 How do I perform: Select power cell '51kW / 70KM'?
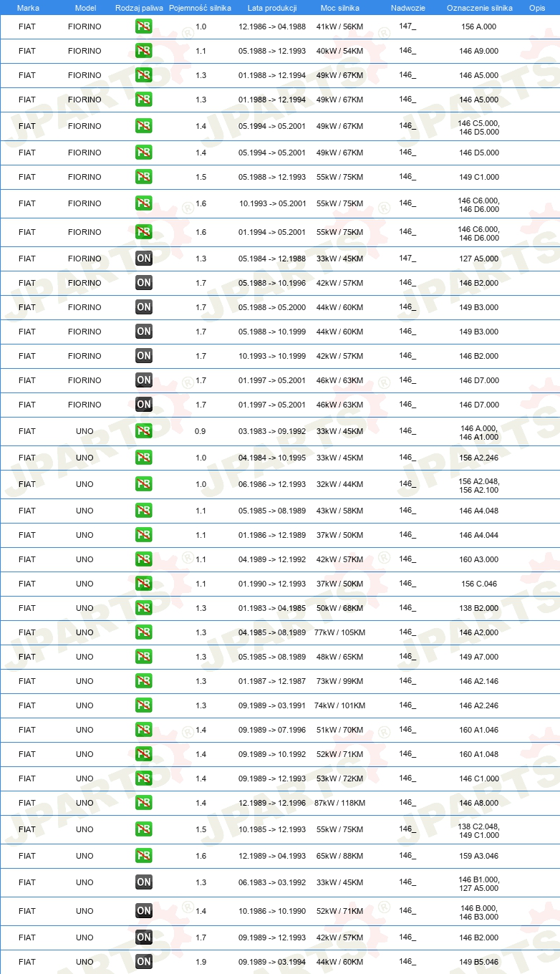(340, 730)
